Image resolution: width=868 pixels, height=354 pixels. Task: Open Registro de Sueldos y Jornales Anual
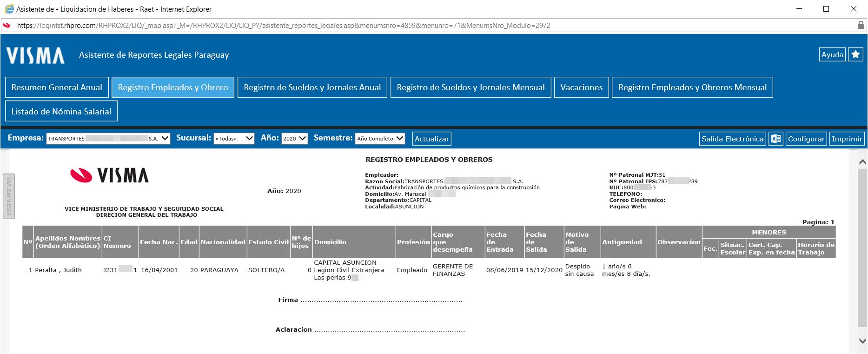point(312,87)
